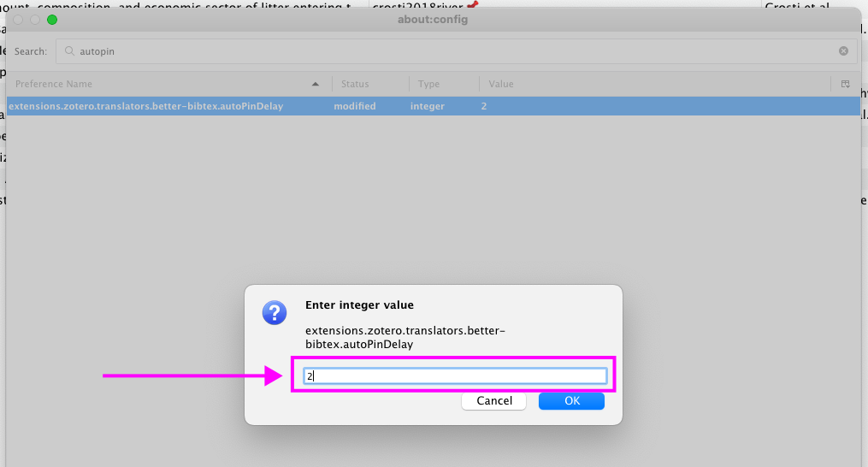Select the autoPinDelay preference row
868x467 pixels.
(x=145, y=106)
